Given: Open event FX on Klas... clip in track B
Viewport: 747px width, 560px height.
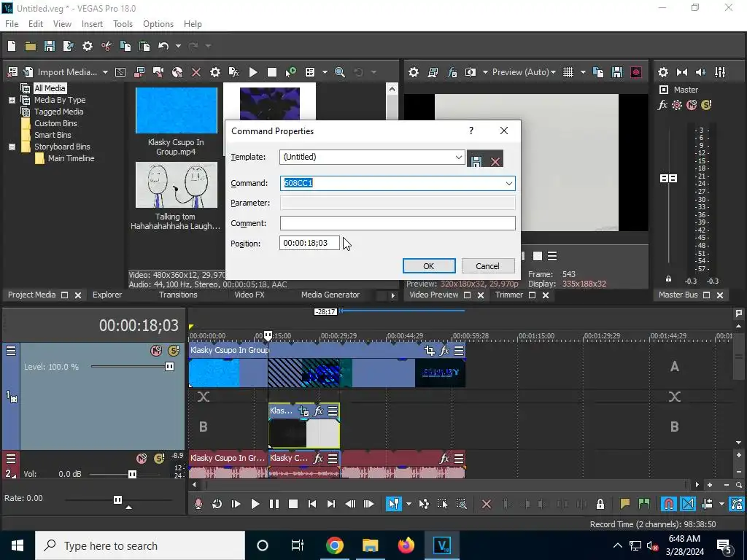Looking at the screenshot, I should click(318, 411).
